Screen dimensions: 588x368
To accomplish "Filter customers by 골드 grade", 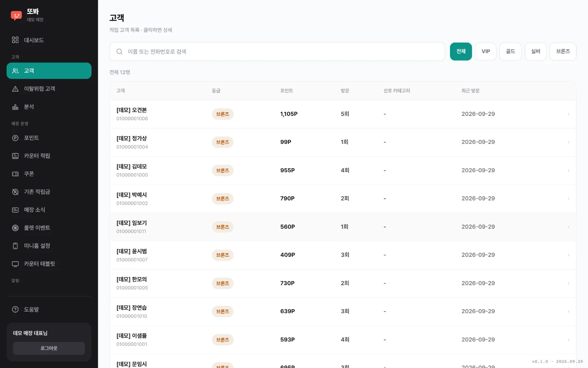I will click(x=510, y=52).
